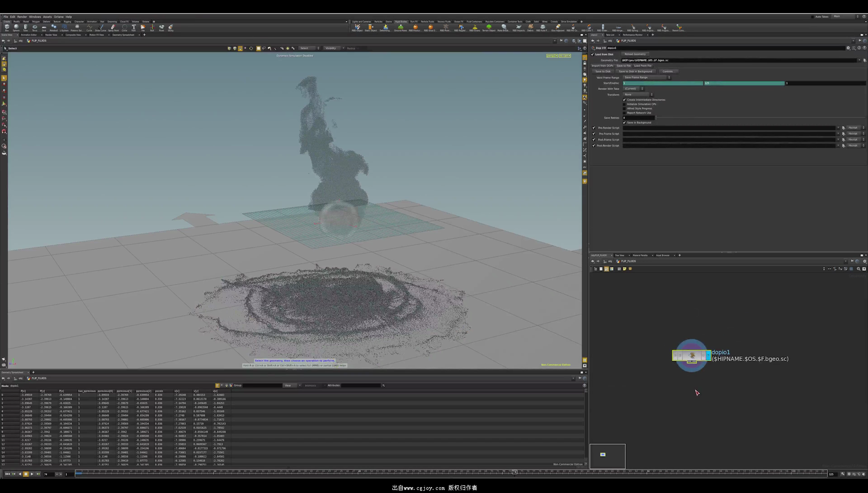Toggle the Pre-Frame Script checkbox

point(594,134)
